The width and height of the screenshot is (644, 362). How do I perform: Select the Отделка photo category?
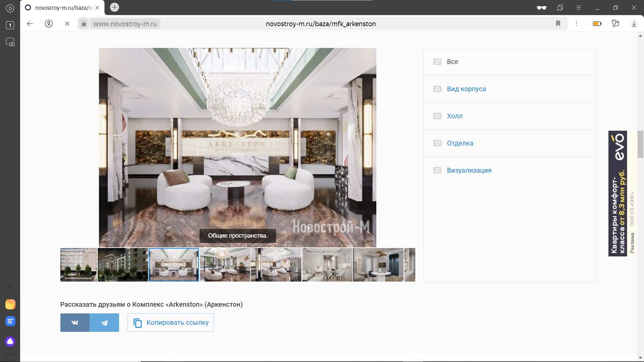510,143
